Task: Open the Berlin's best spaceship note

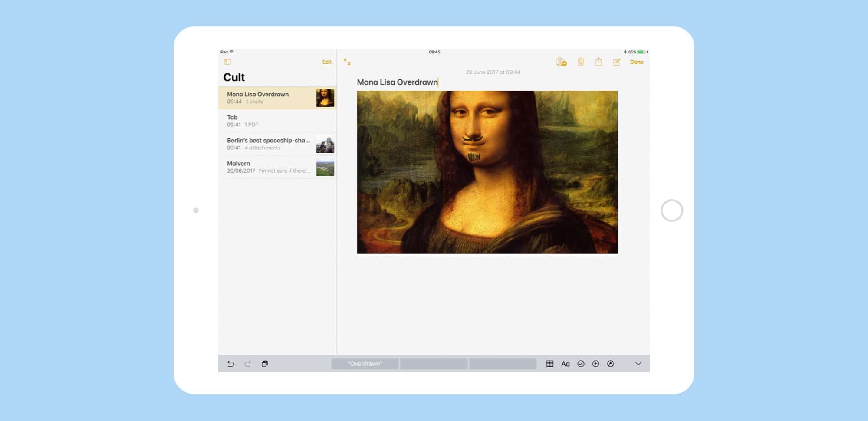Action: pos(277,144)
